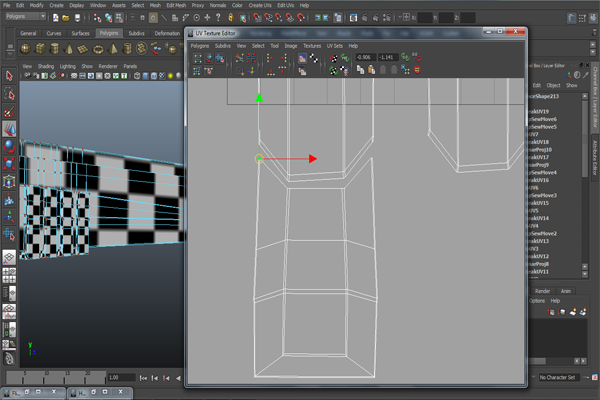Open the viewport Shading menu

point(46,66)
